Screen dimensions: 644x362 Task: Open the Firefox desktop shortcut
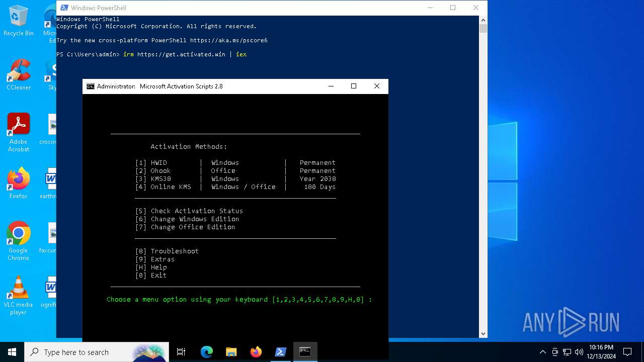tap(19, 184)
